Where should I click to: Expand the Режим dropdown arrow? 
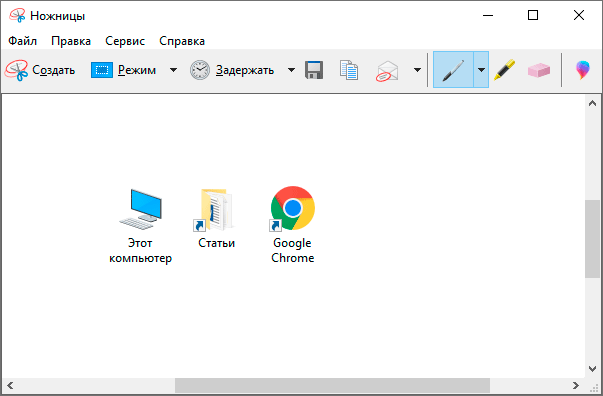pyautogui.click(x=173, y=70)
